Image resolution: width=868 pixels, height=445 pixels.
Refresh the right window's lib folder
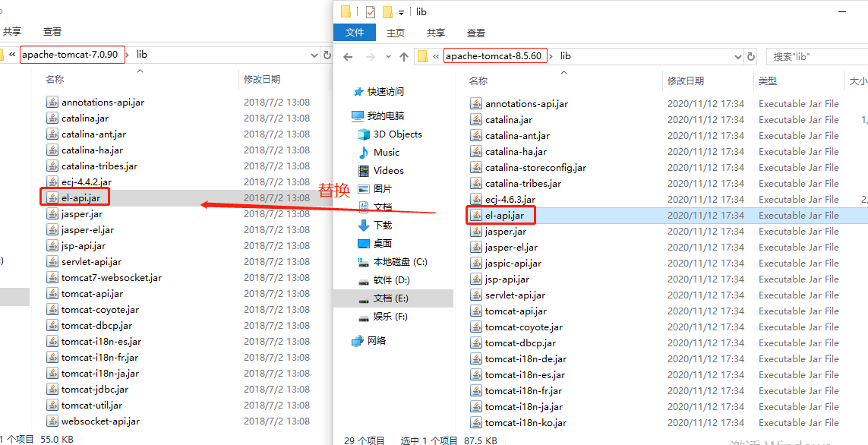[x=751, y=56]
